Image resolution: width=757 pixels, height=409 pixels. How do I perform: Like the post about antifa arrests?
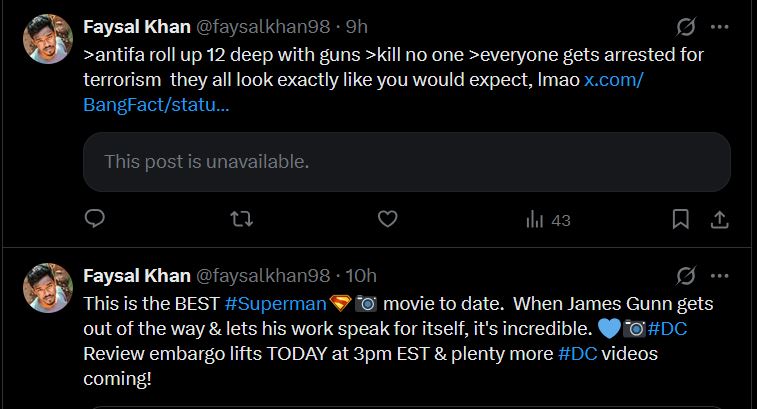pos(387,219)
